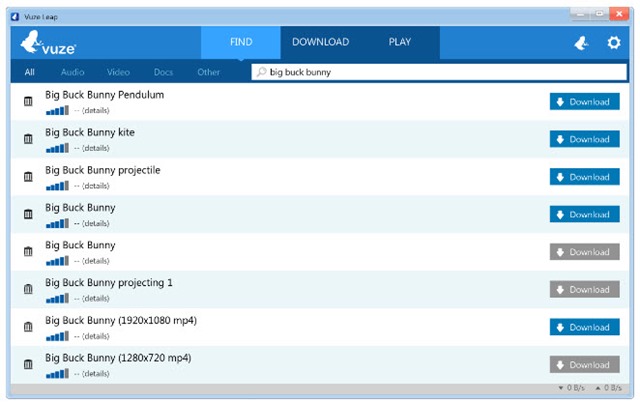The width and height of the screenshot is (640, 403).
Task: Select the Big Buck Bunny Pendulum title
Action: click(x=104, y=95)
